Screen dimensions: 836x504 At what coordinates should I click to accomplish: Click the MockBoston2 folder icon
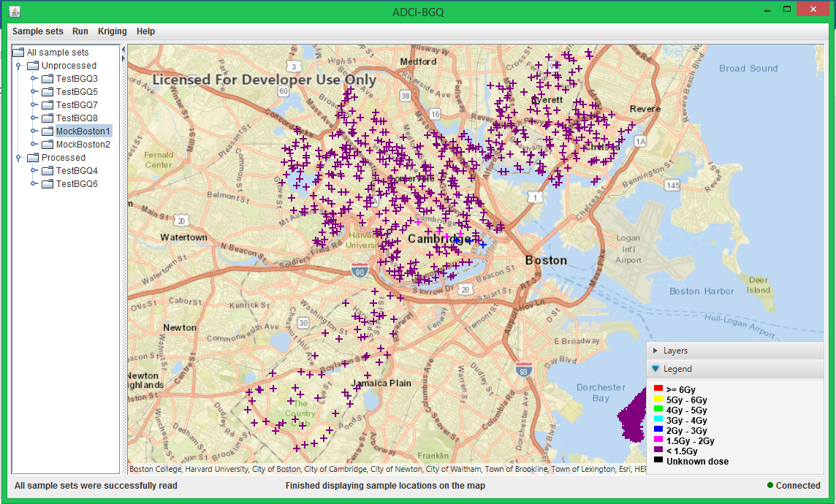(x=47, y=145)
